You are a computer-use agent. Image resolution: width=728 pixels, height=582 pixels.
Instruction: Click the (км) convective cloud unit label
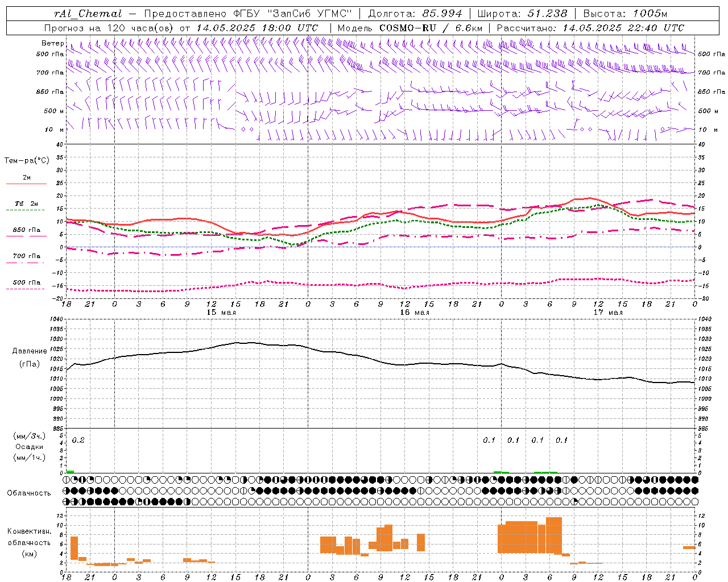pos(29,554)
